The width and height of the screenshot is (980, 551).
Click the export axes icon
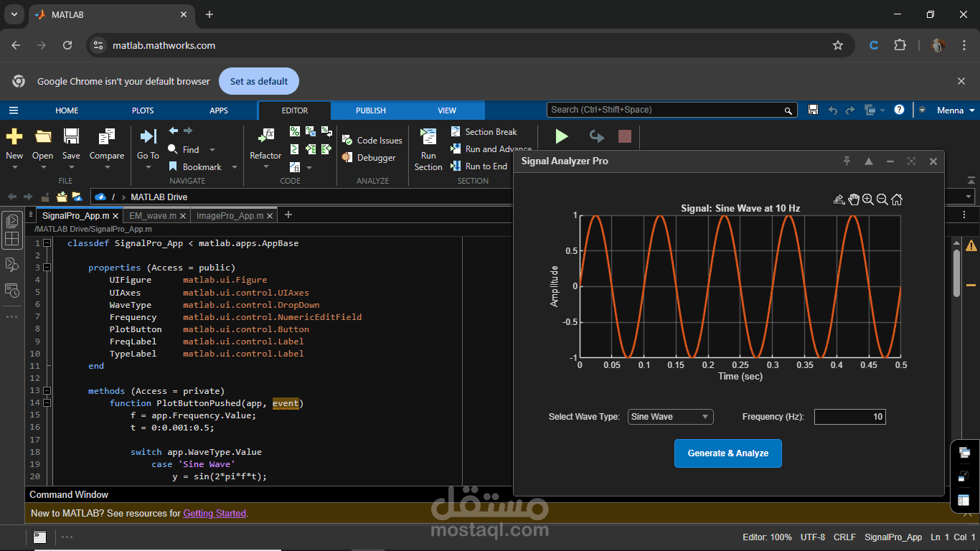pos(839,199)
